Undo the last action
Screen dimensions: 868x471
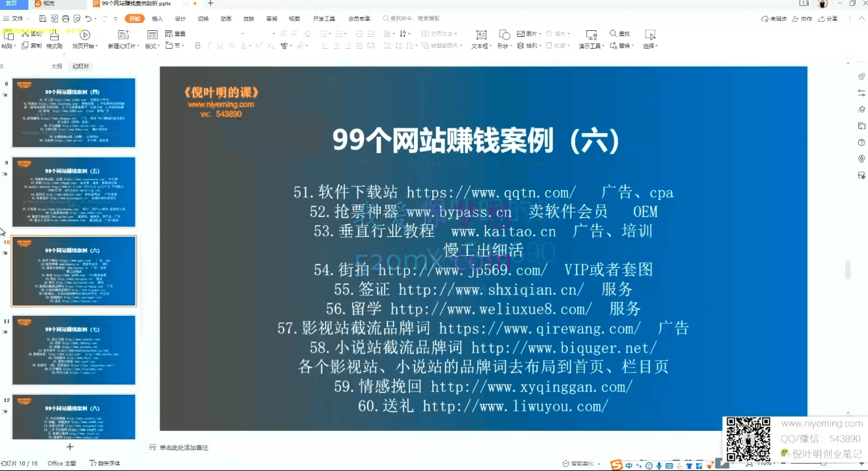pos(88,19)
